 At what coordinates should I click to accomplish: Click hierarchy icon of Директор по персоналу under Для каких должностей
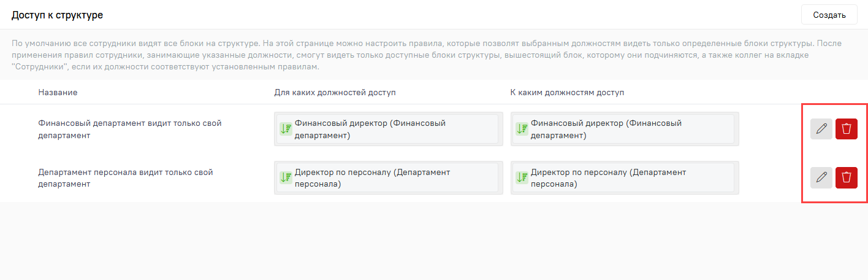(x=286, y=177)
